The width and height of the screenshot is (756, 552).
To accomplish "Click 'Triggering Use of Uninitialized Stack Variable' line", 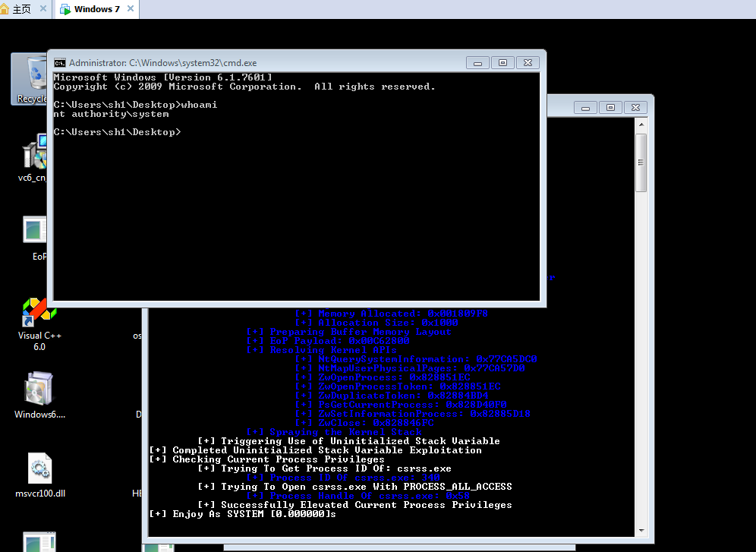I will tap(349, 441).
